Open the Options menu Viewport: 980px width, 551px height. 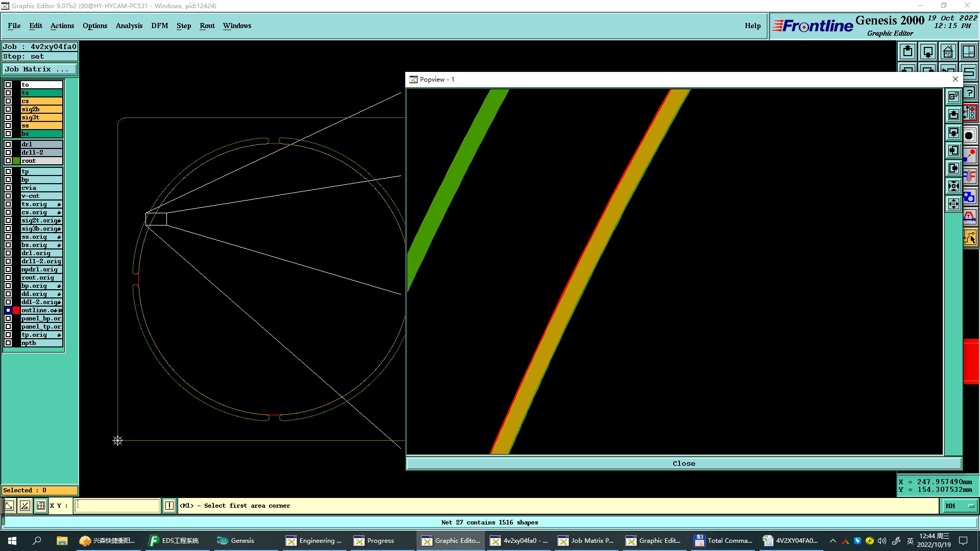[x=95, y=26]
